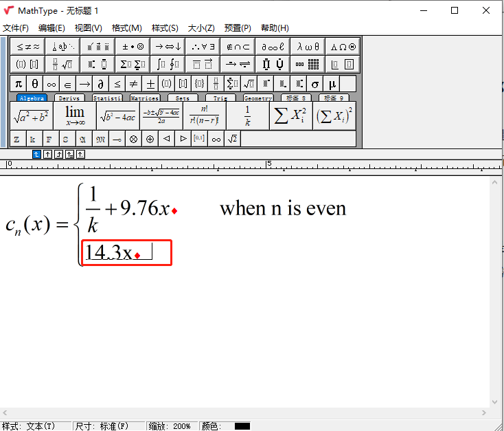
Task: Click the 'when n is even' text
Action: coord(283,208)
